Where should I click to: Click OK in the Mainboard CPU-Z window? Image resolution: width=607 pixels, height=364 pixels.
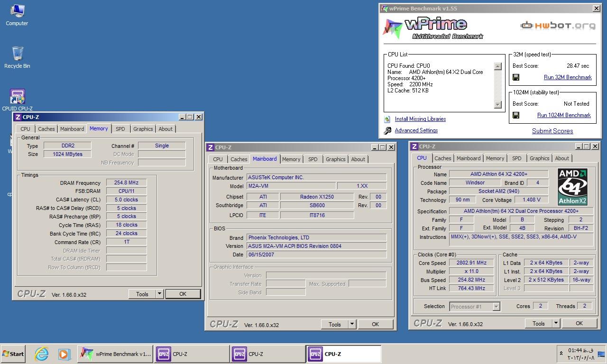pos(375,325)
